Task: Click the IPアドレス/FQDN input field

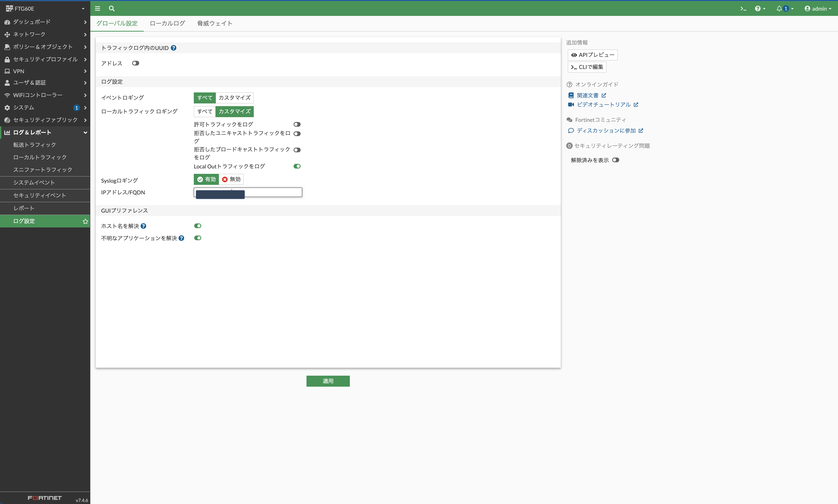Action: click(248, 192)
